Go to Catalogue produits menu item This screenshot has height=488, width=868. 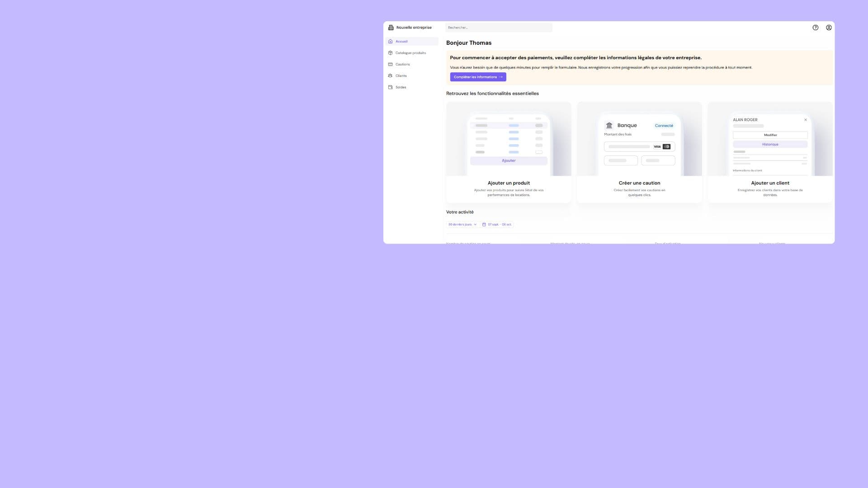(410, 53)
